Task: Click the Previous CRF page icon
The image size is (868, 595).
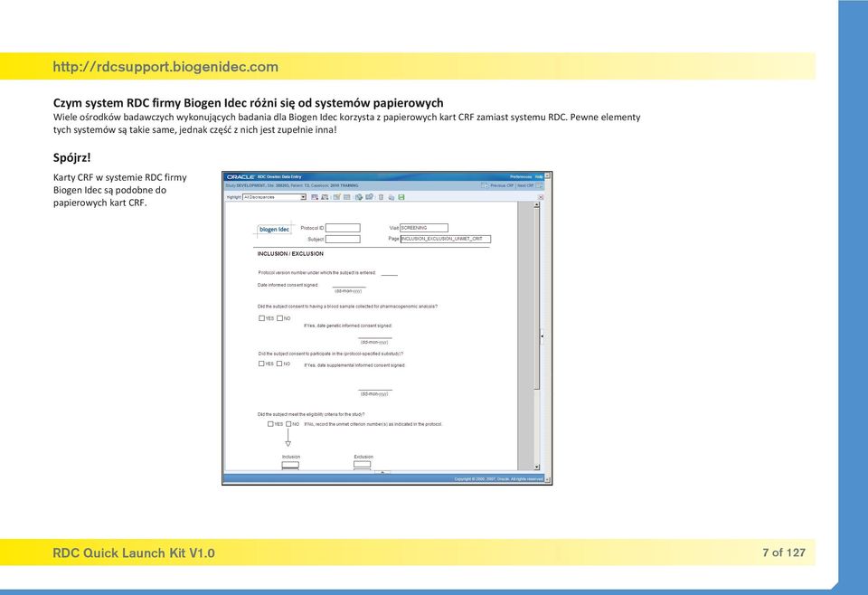Action: [485, 186]
